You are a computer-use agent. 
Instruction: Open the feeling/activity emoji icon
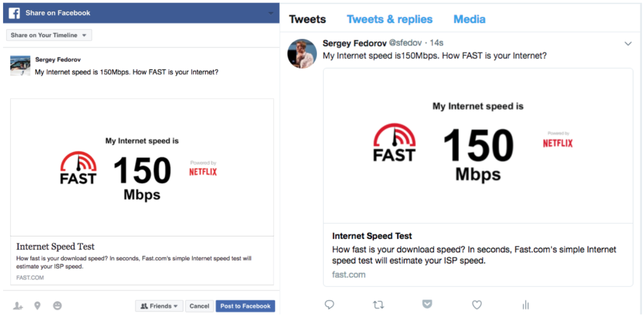pyautogui.click(x=57, y=305)
